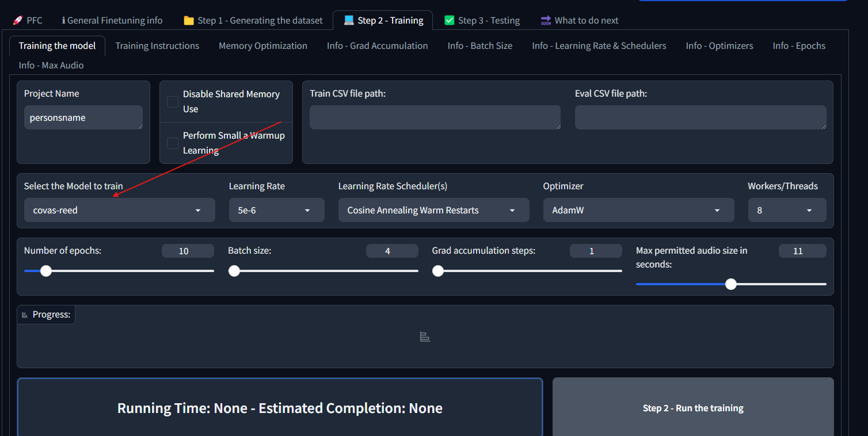Click the 'soon' arrow icon tab
Viewport: 868px width, 436px height.
tap(546, 21)
